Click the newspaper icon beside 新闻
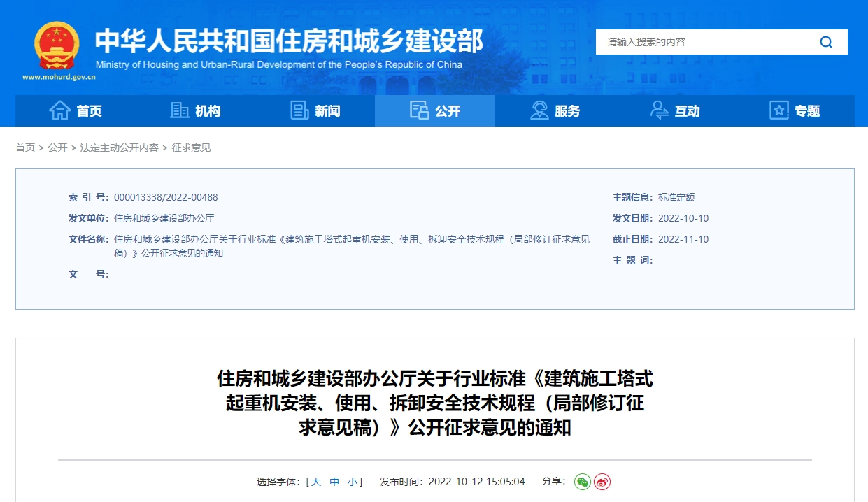 coord(299,110)
